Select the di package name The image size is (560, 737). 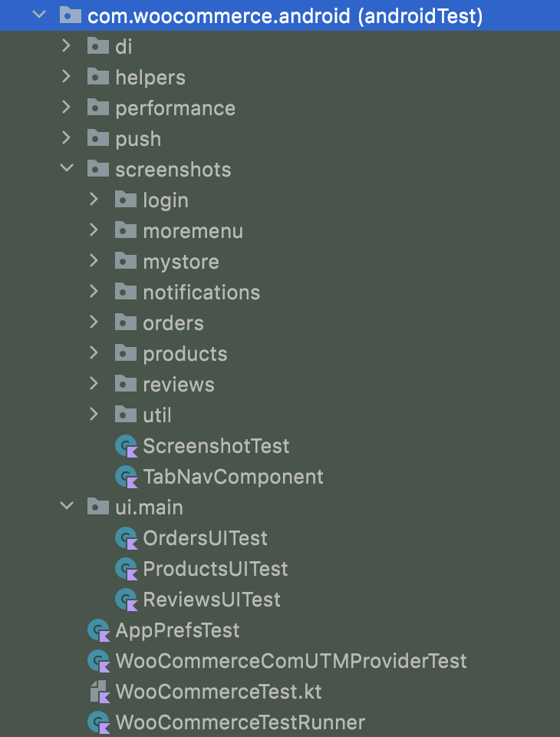point(124,47)
